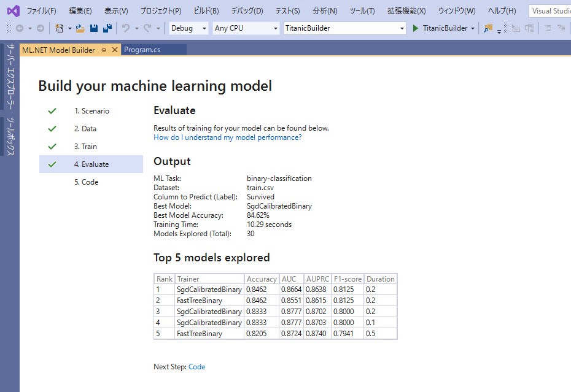Open the ウィンドウ(W) menu

[x=457, y=11]
